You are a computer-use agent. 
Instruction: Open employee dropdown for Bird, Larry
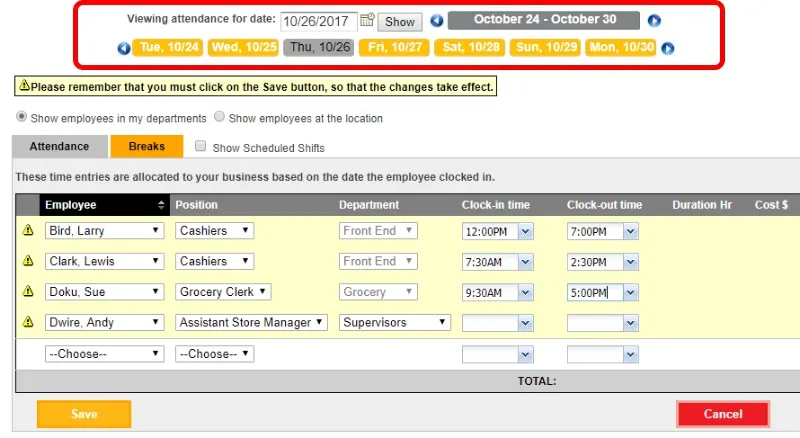(105, 231)
